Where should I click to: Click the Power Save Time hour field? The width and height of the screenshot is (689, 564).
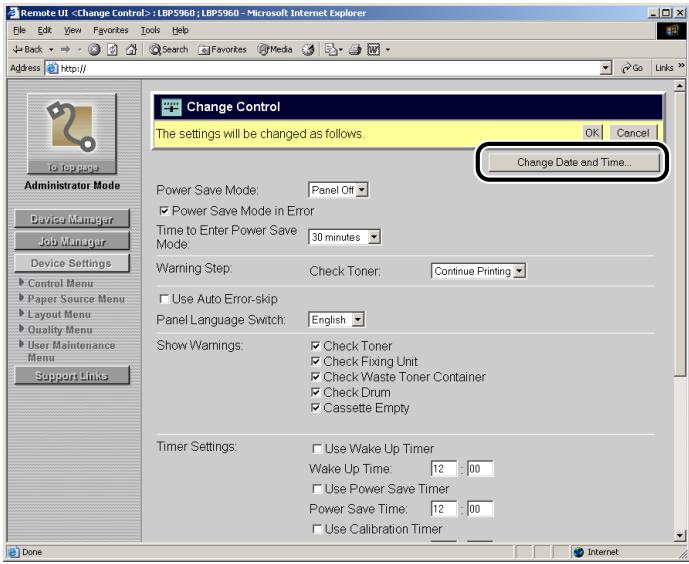[x=444, y=509]
